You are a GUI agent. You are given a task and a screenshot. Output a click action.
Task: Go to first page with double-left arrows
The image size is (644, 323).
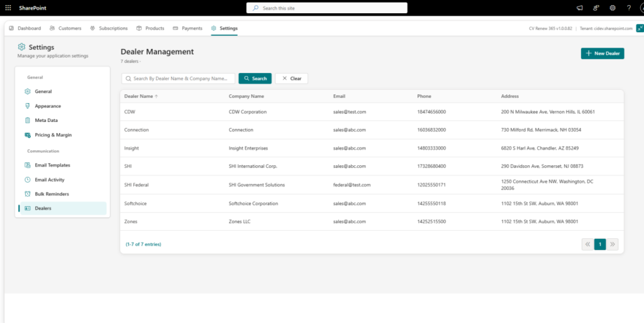click(x=588, y=244)
